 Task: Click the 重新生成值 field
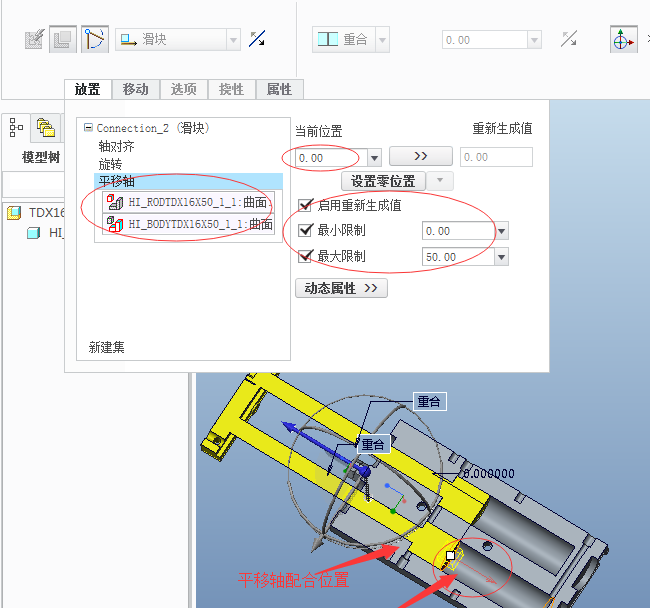(x=496, y=157)
